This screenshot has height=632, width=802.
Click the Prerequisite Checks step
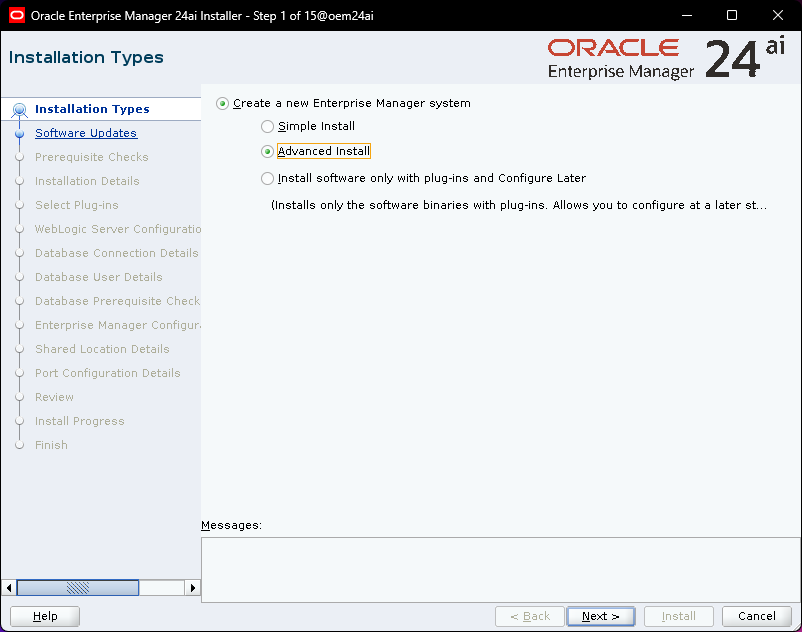click(x=91, y=157)
